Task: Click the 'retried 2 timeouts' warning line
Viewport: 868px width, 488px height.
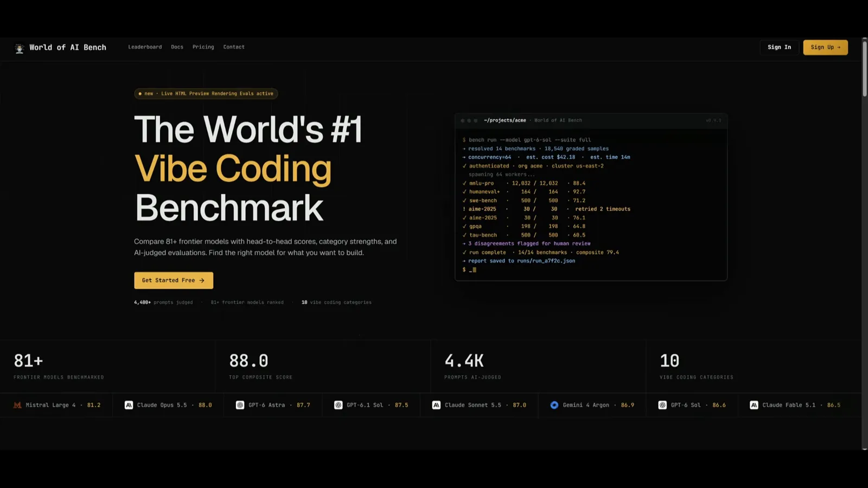Action: point(546,209)
